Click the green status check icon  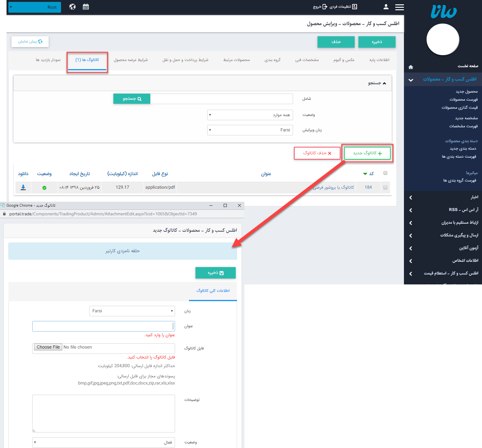click(44, 188)
